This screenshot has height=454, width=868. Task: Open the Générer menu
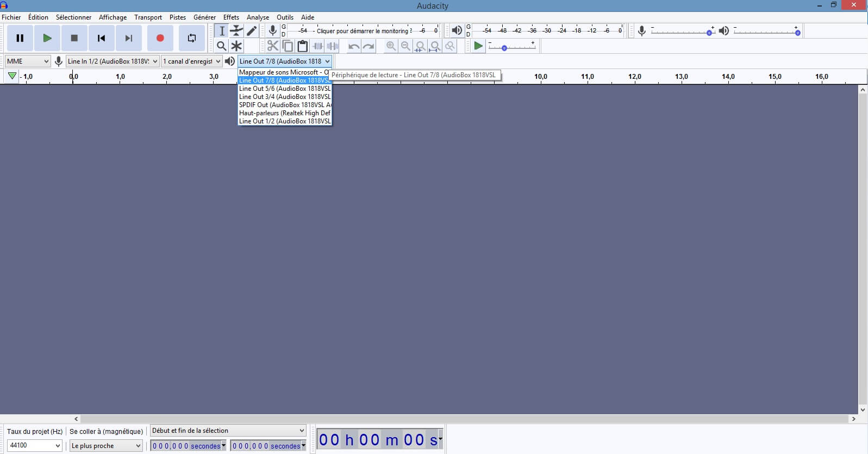[204, 17]
